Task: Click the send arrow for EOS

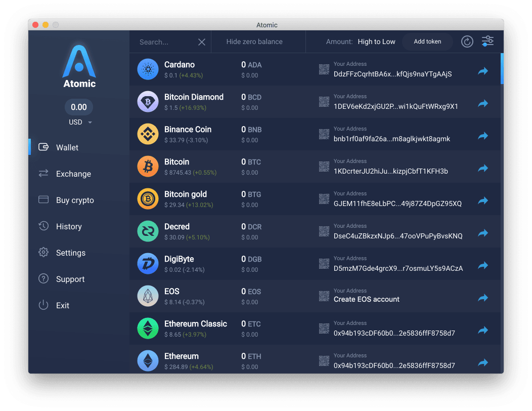Action: [483, 298]
